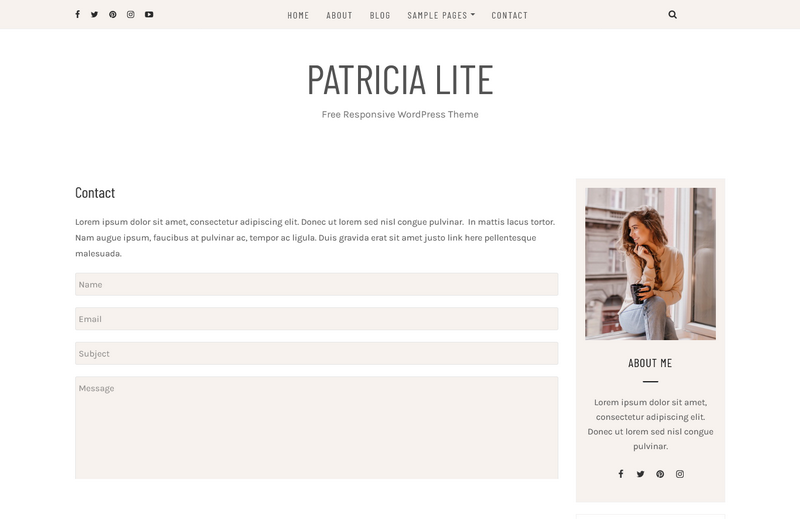Expand the Sample Pages dropdown menu

(441, 15)
